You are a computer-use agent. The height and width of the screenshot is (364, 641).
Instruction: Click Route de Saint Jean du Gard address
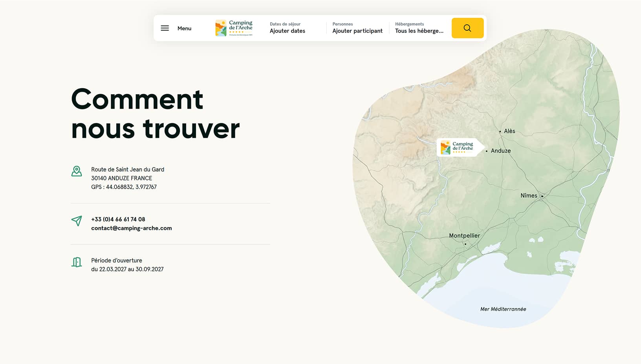(x=128, y=169)
